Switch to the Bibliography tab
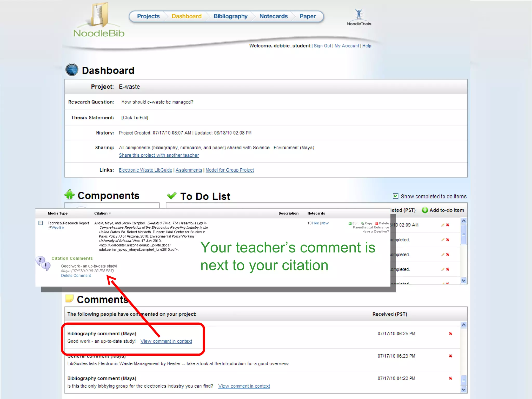532x399 pixels. [x=230, y=16]
